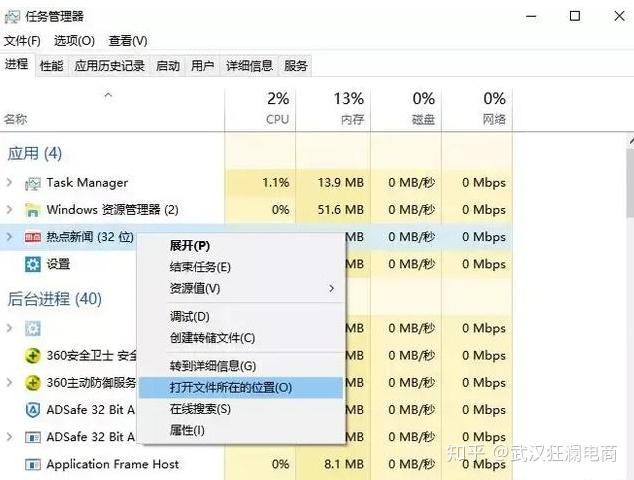
Task: Expand the 热点新闻 (32 位) row
Action: pos(9,237)
